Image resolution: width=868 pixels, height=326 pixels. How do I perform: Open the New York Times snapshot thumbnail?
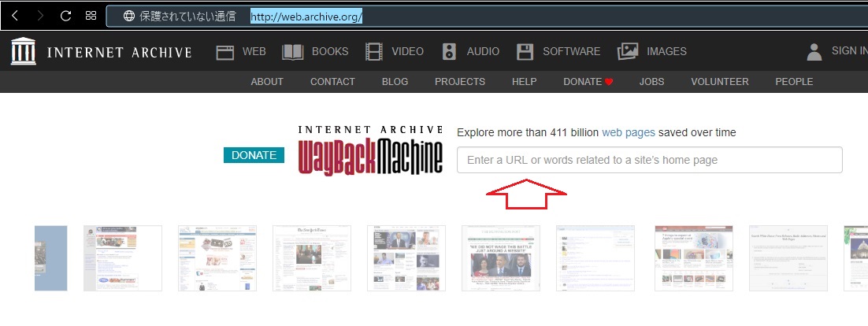[312, 258]
